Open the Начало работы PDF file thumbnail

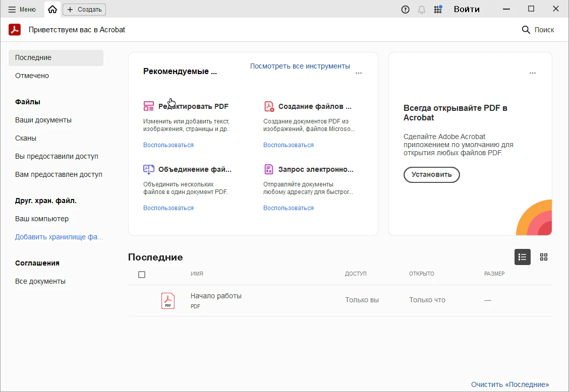click(x=168, y=300)
